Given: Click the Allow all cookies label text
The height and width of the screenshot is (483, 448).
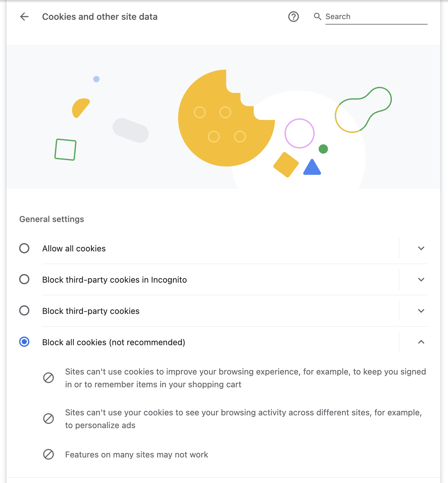Looking at the screenshot, I should [74, 249].
